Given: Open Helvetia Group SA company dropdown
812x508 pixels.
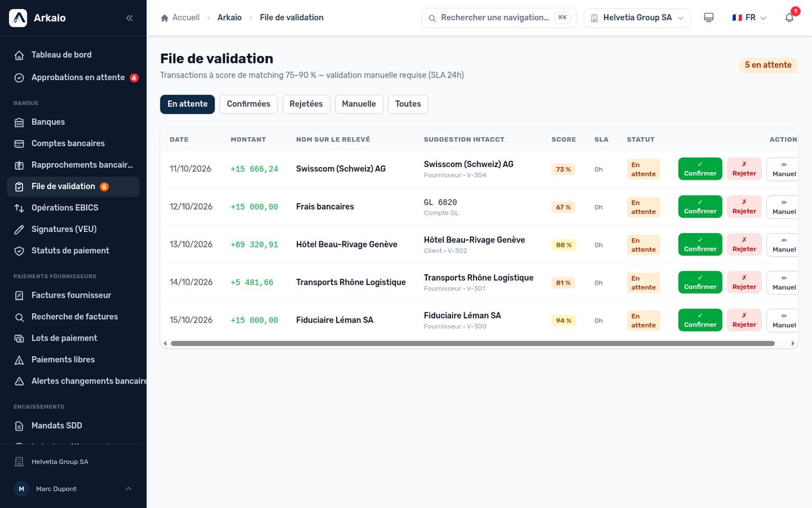Looking at the screenshot, I should 638,18.
